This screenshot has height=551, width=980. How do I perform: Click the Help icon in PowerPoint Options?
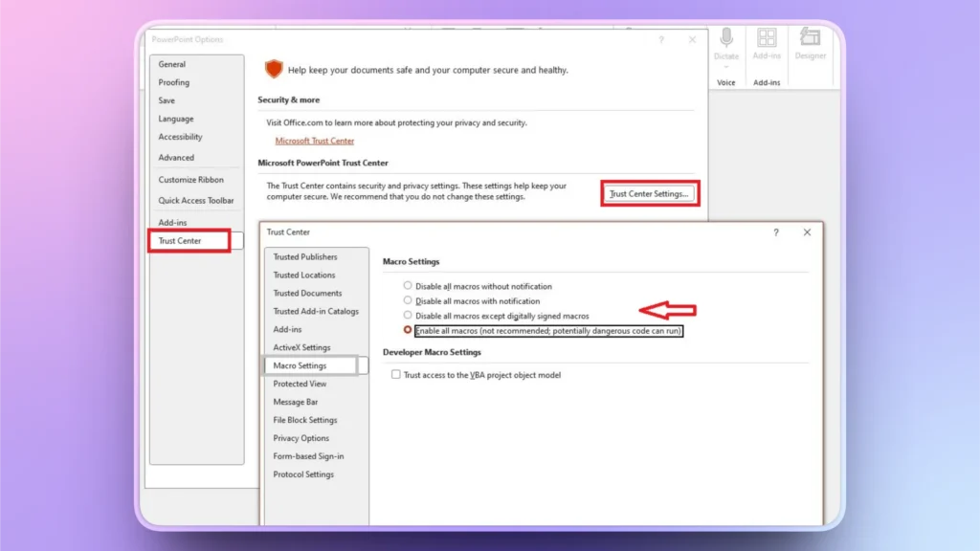pyautogui.click(x=661, y=39)
